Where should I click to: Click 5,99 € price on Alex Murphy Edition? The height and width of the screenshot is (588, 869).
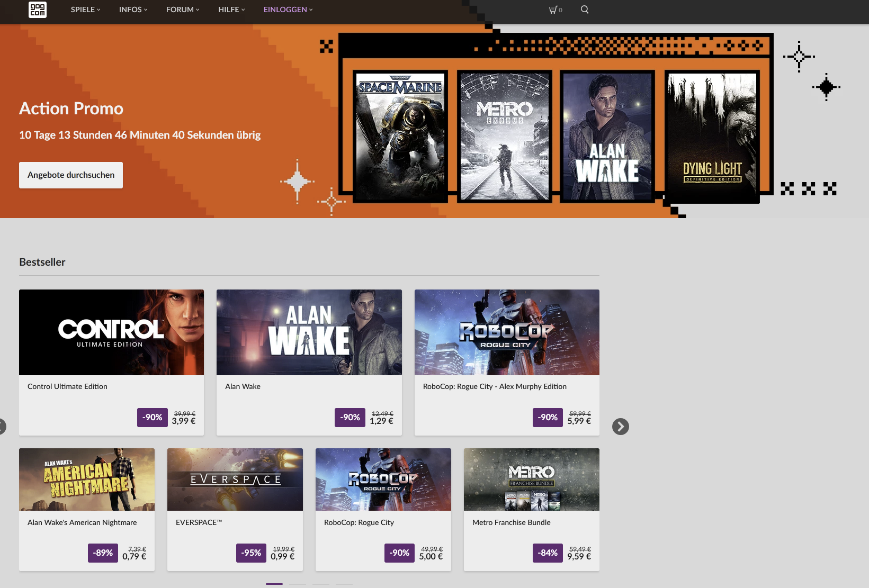pyautogui.click(x=579, y=421)
